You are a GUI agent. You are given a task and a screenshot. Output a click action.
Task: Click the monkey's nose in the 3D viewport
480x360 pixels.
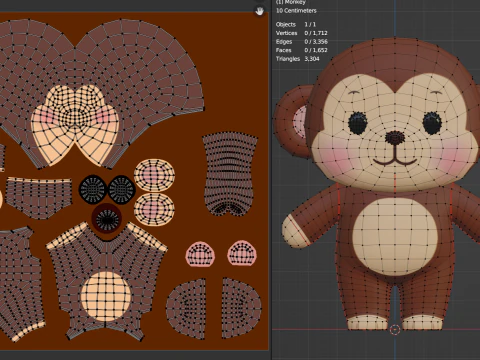click(395, 138)
